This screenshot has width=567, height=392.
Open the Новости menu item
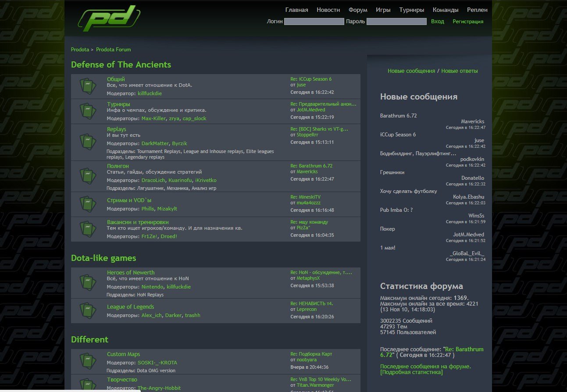point(328,10)
